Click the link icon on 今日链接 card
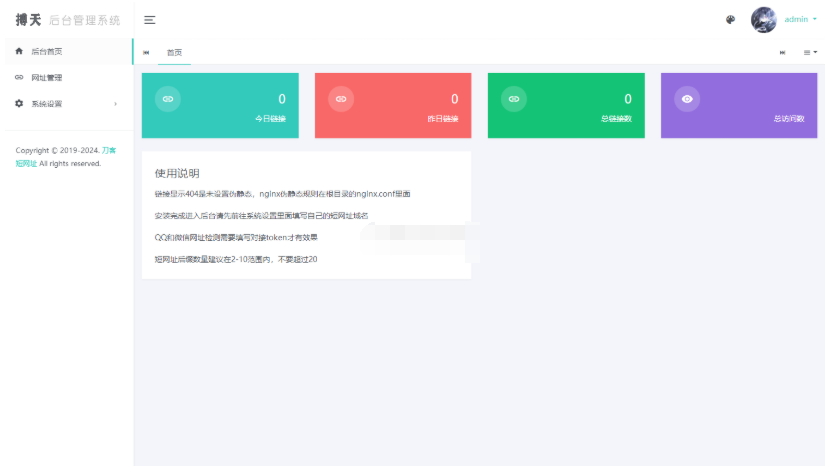 point(168,99)
